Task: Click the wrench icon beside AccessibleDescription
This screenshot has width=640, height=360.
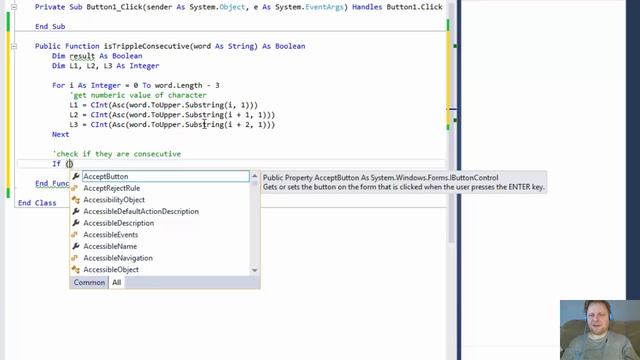Action: coord(76,223)
